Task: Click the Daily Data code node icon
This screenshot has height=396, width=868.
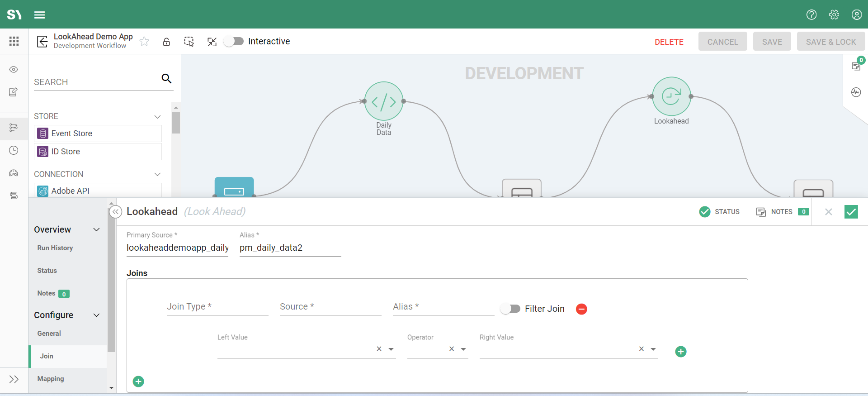Action: click(x=383, y=101)
